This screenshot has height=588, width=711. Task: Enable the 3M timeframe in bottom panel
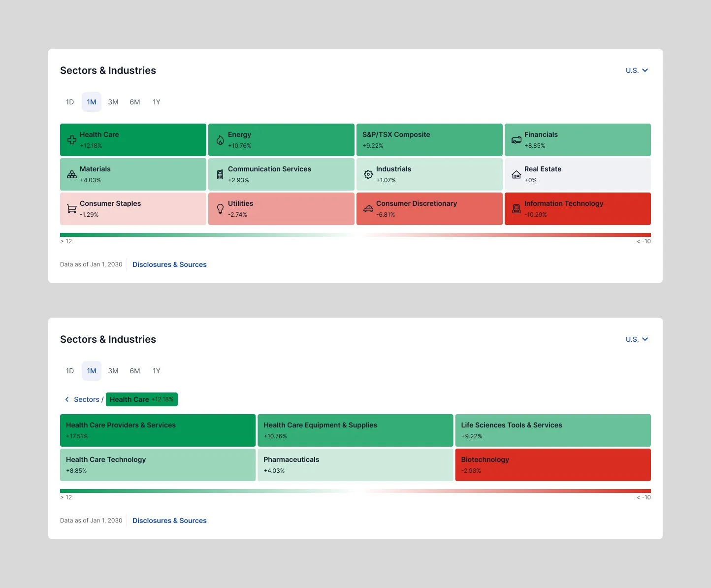coord(113,371)
